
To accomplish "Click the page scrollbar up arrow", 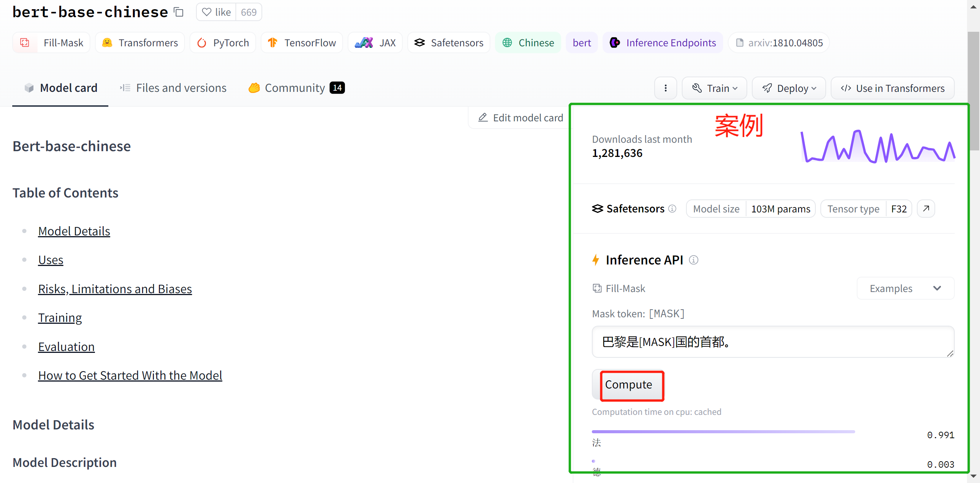I will pyautogui.click(x=973, y=7).
